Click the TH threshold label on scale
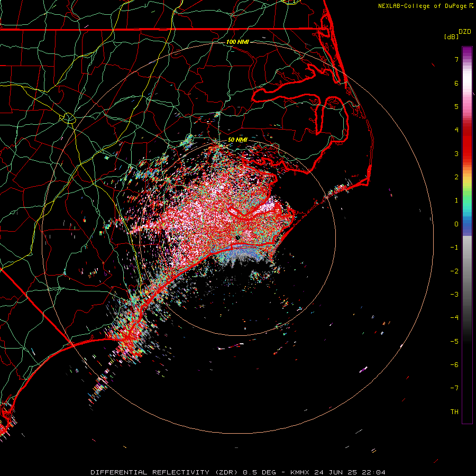476x476 pixels. [454, 412]
